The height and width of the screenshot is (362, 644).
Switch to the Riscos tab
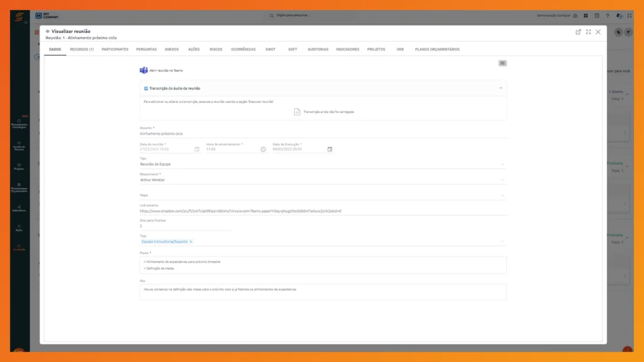216,49
